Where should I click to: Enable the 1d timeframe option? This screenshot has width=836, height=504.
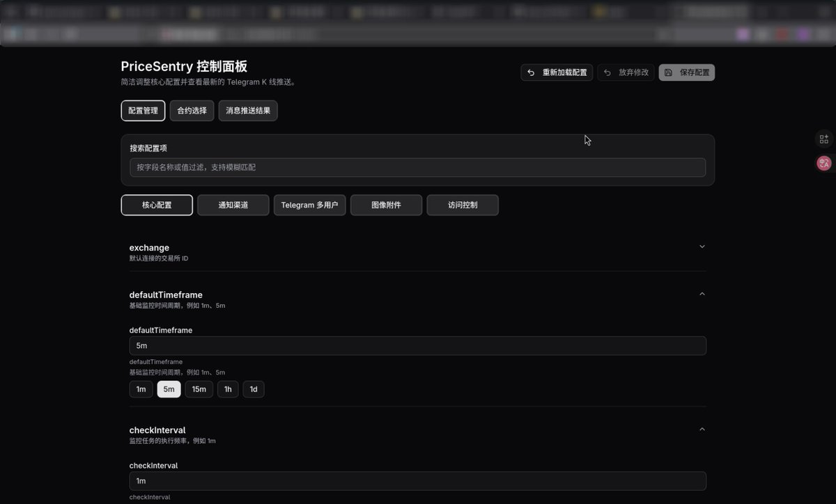[x=253, y=389]
